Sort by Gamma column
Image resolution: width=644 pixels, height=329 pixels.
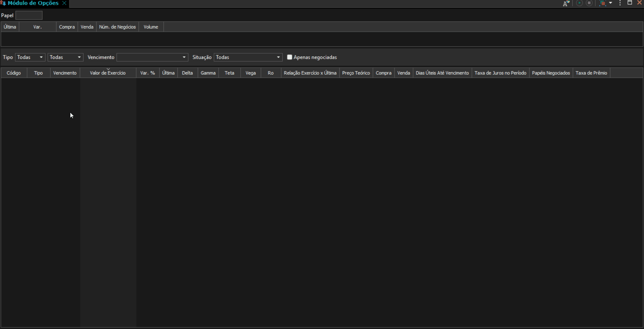click(x=208, y=73)
